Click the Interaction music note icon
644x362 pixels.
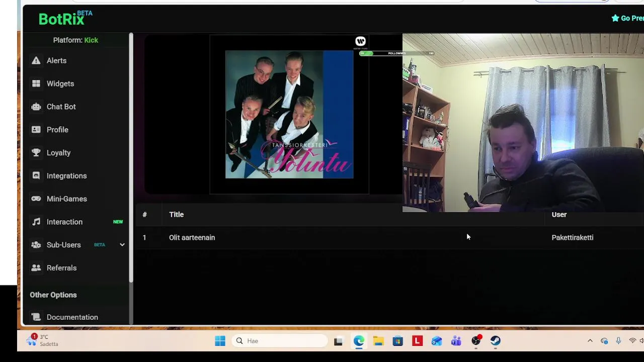36,222
